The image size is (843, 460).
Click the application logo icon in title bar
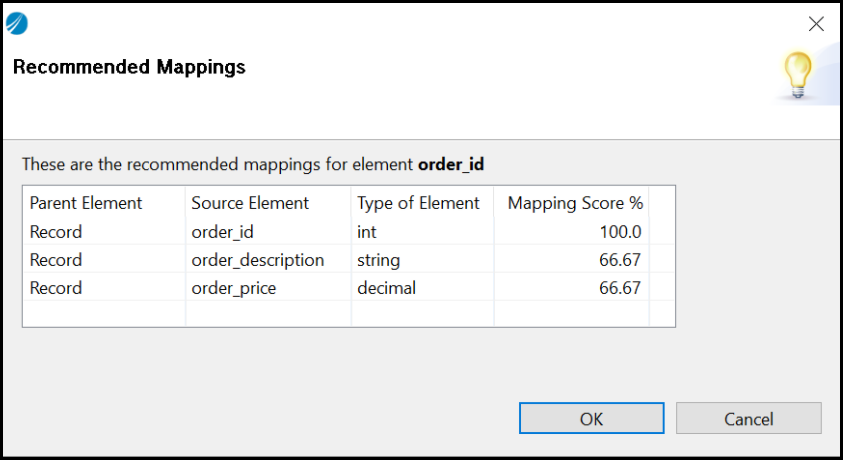pyautogui.click(x=17, y=24)
